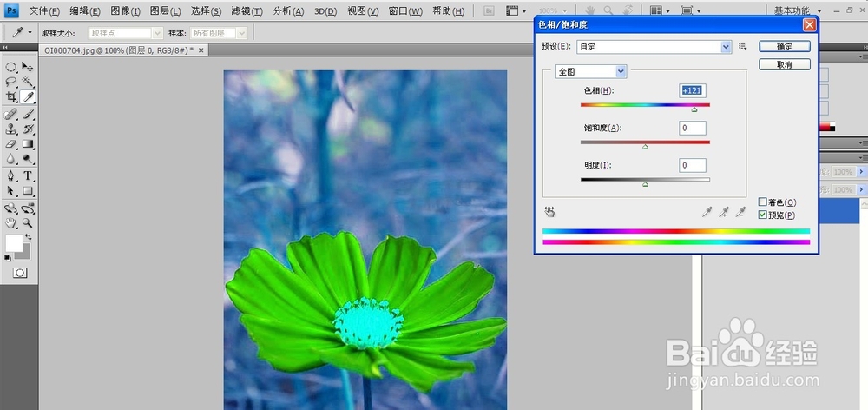
Task: Open preset options menu icon beside 预设
Action: click(743, 47)
